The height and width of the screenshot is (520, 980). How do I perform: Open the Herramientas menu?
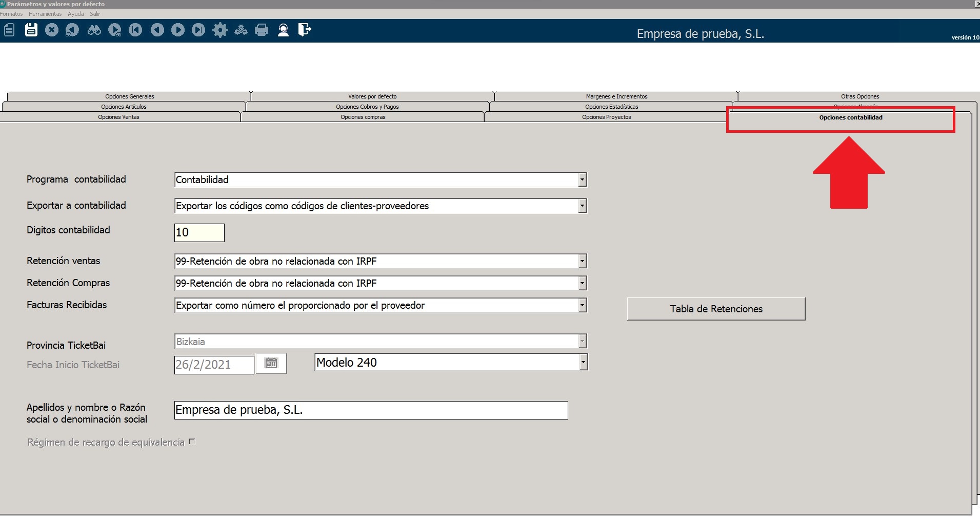45,14
